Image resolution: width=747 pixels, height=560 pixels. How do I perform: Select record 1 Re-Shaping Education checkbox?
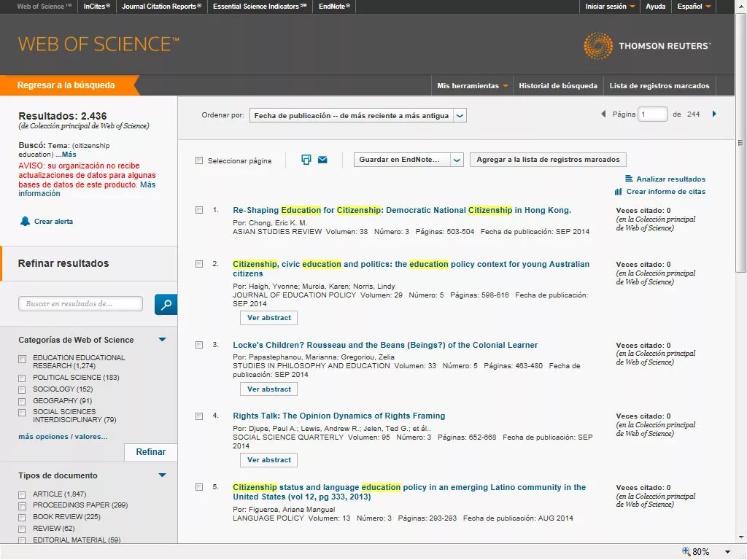coord(199,210)
